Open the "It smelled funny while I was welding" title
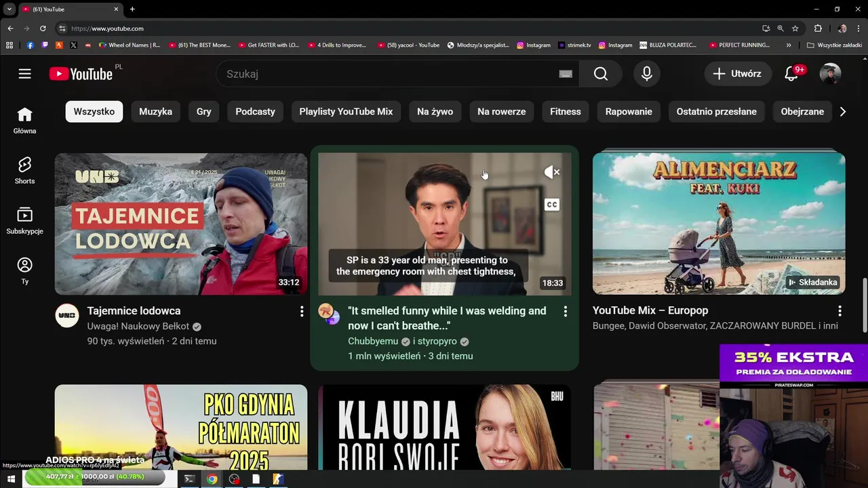The width and height of the screenshot is (868, 488). (x=447, y=318)
